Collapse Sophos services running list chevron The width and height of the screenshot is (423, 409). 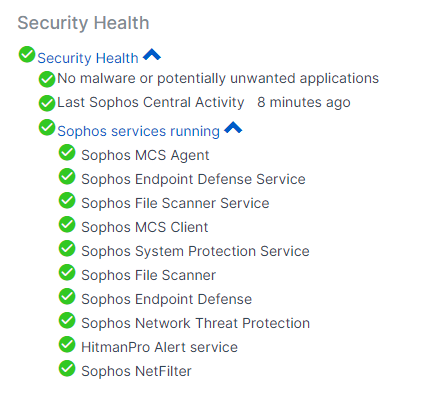coord(233,128)
